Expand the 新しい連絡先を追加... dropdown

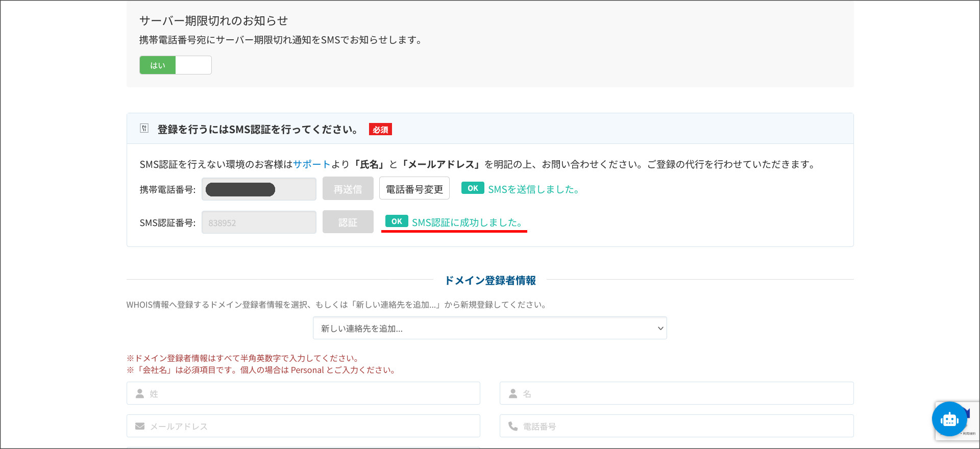tap(489, 329)
